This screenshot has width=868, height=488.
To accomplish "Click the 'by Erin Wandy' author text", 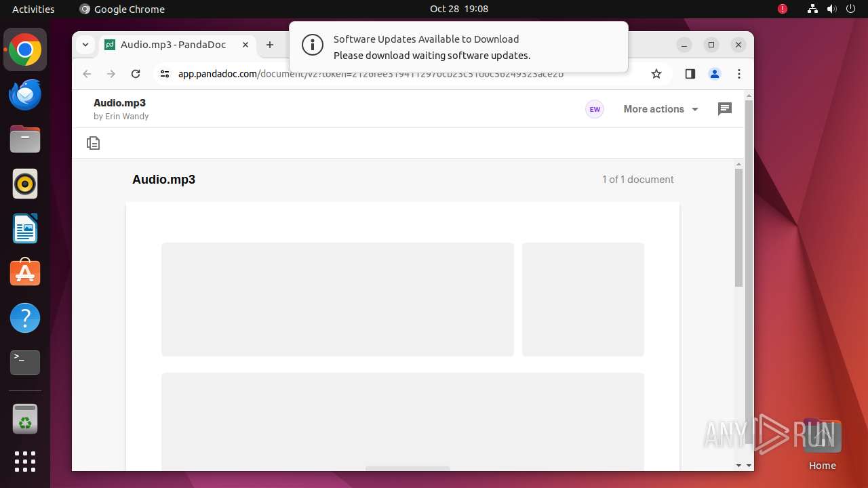I will 121,117.
